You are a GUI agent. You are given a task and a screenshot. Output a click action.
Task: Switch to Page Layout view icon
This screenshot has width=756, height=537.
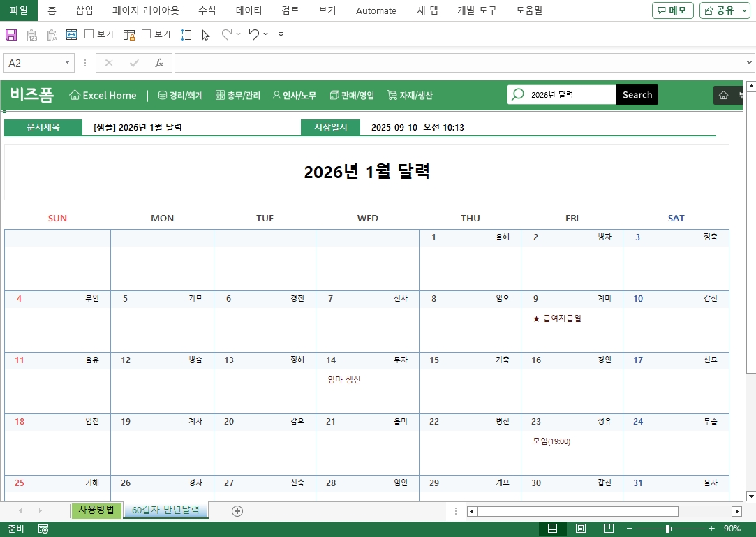[x=581, y=529]
